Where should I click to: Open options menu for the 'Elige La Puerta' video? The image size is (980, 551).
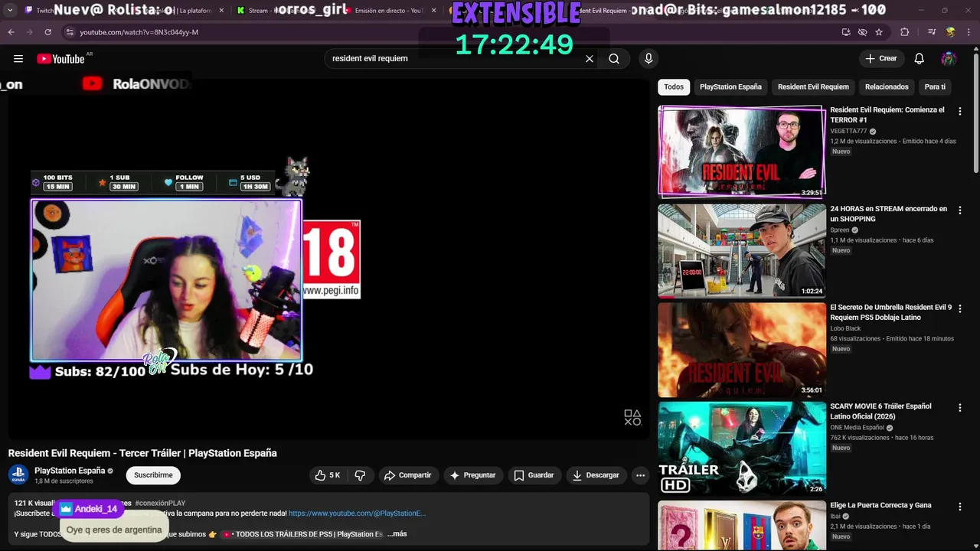click(959, 506)
